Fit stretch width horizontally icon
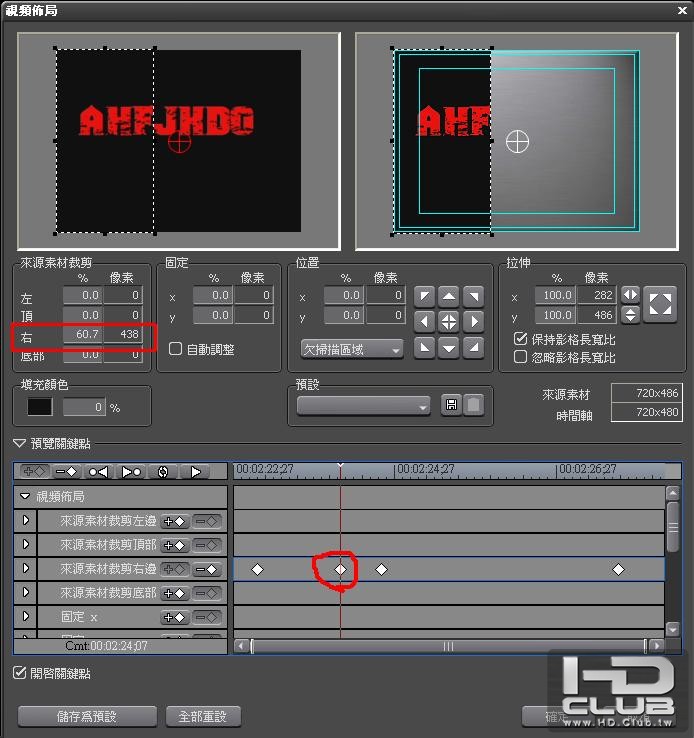The image size is (694, 738). click(x=630, y=295)
